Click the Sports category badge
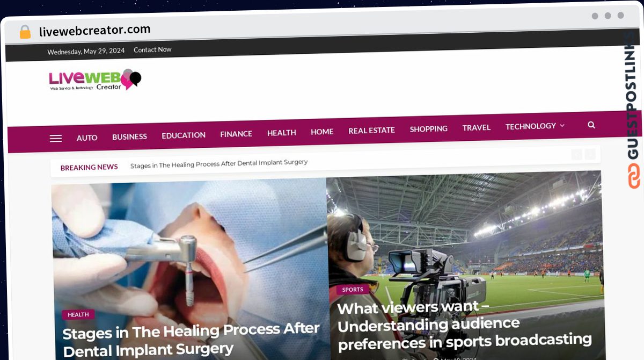Image resolution: width=644 pixels, height=360 pixels. (353, 290)
